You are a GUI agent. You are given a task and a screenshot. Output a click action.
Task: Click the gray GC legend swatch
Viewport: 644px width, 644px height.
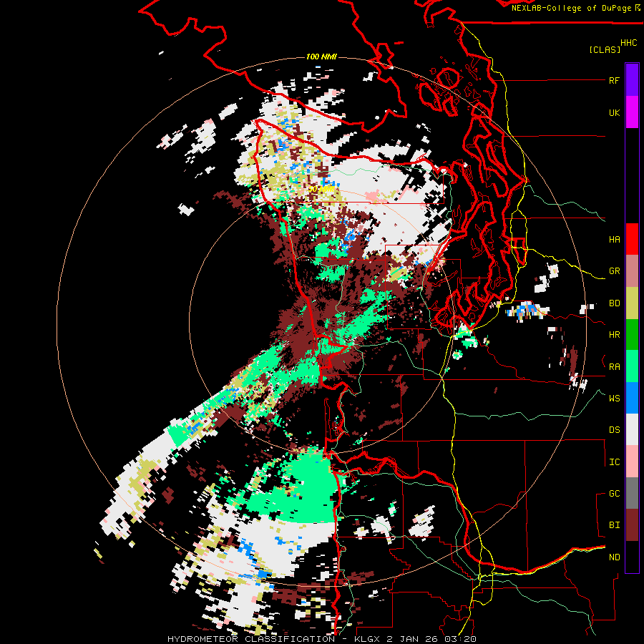tap(632, 494)
